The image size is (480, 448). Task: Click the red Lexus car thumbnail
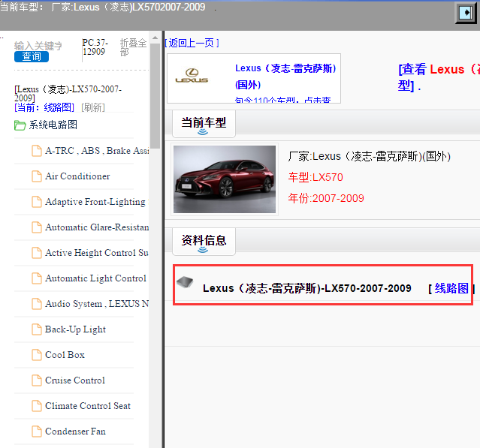[225, 179]
